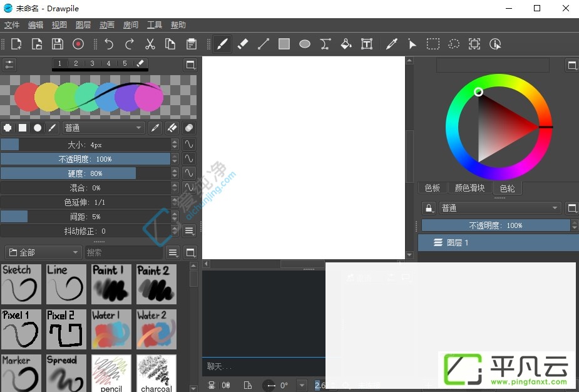Copy with the toolbar copy icon
This screenshot has height=392, width=579.
pos(170,44)
